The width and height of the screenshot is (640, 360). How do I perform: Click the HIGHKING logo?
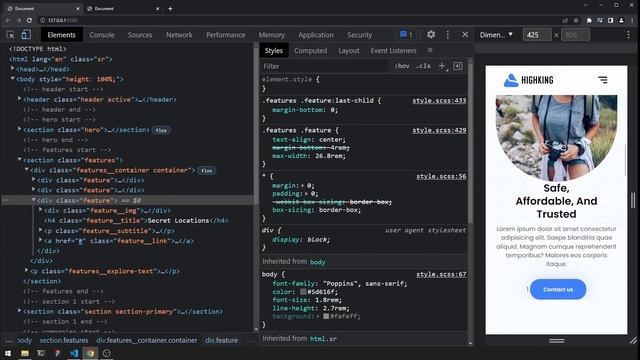click(x=528, y=80)
